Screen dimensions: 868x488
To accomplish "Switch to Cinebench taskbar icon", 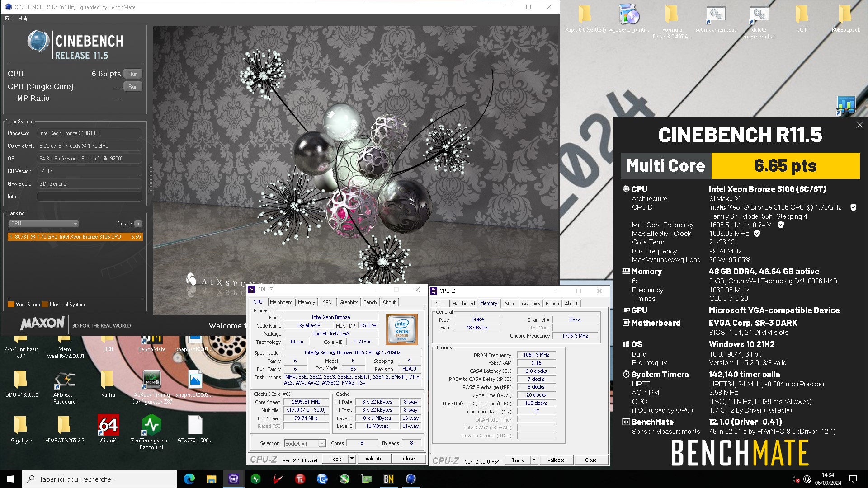I will 410,479.
